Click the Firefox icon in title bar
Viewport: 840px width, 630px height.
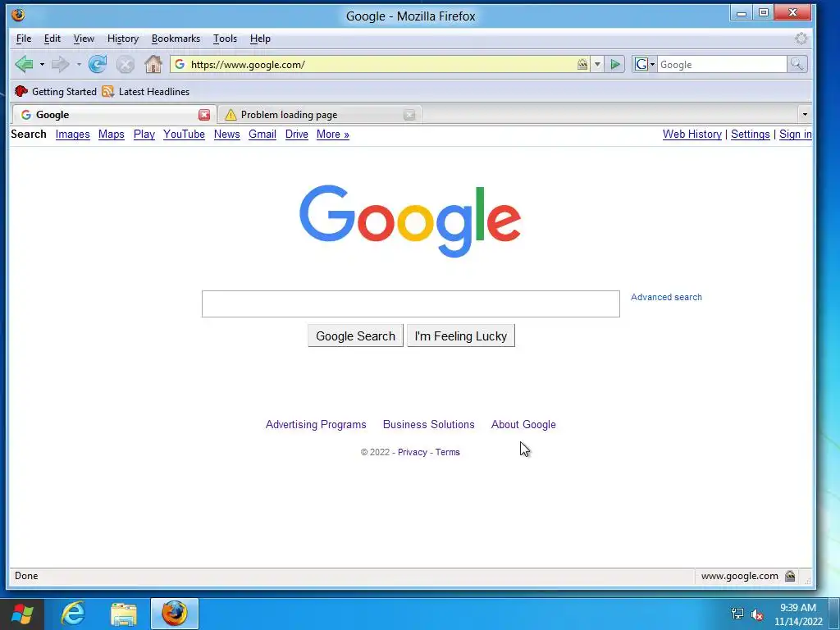18,15
